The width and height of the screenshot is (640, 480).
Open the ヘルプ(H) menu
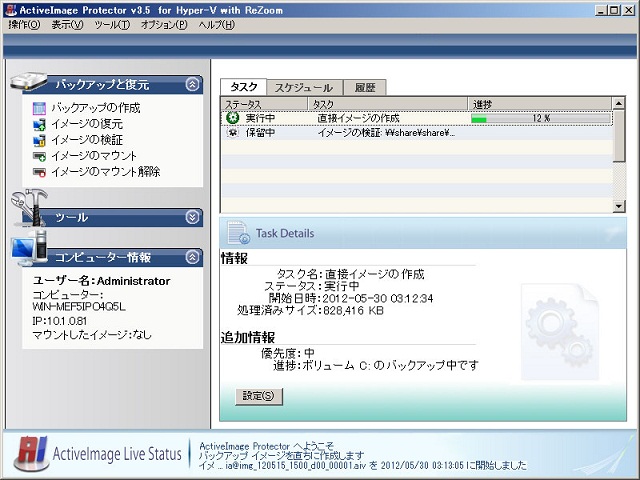217,25
